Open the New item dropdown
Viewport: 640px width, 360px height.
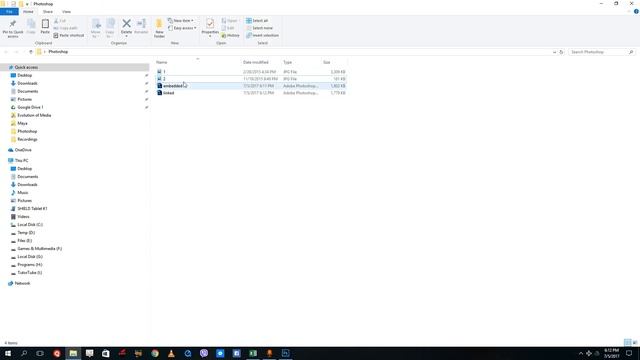pos(180,20)
